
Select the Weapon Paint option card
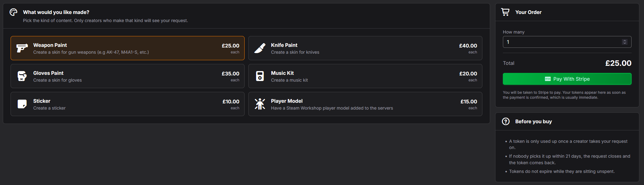[127, 48]
